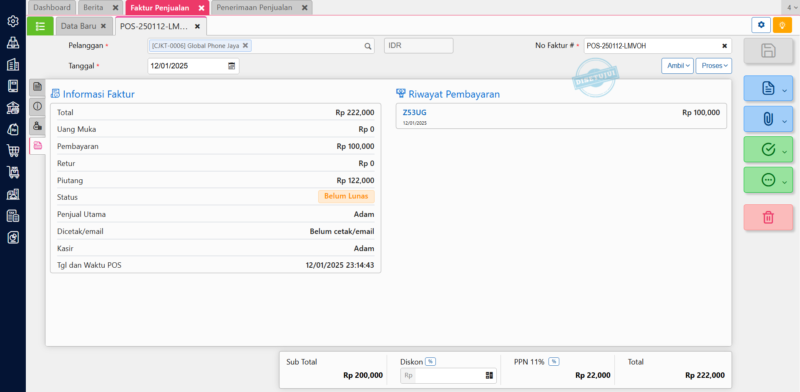Open payment Z53UG link
Image resolution: width=800 pixels, height=392 pixels.
tap(414, 112)
